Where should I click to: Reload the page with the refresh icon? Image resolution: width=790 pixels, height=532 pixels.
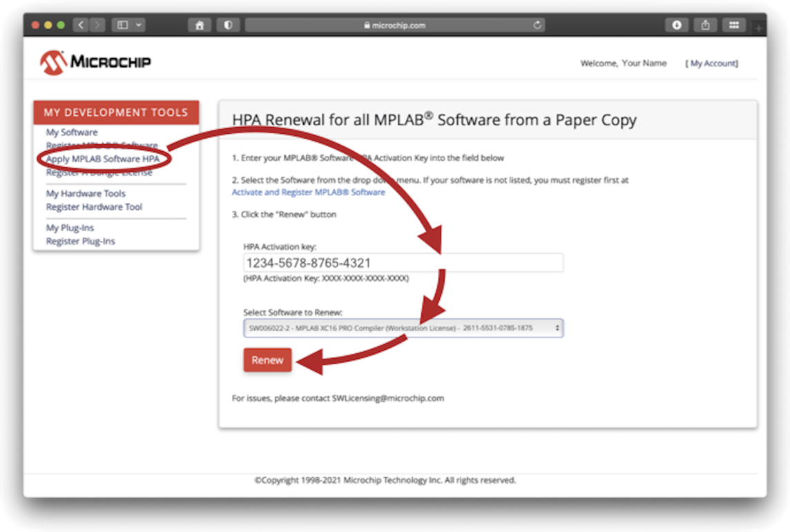coord(537,25)
